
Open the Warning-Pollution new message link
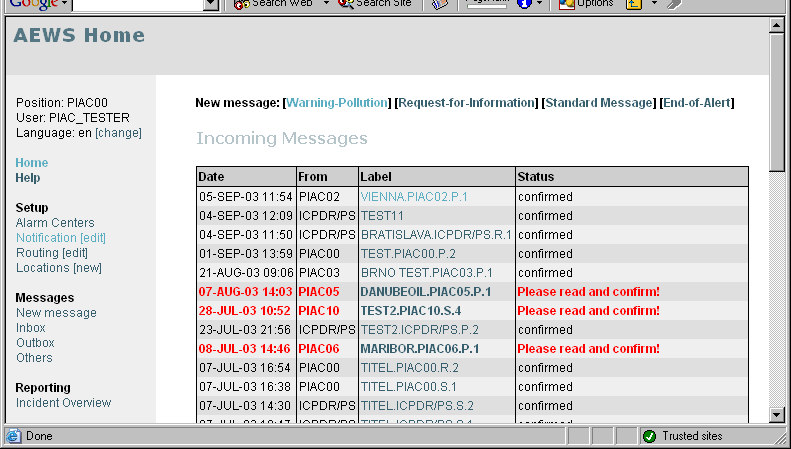[x=338, y=103]
